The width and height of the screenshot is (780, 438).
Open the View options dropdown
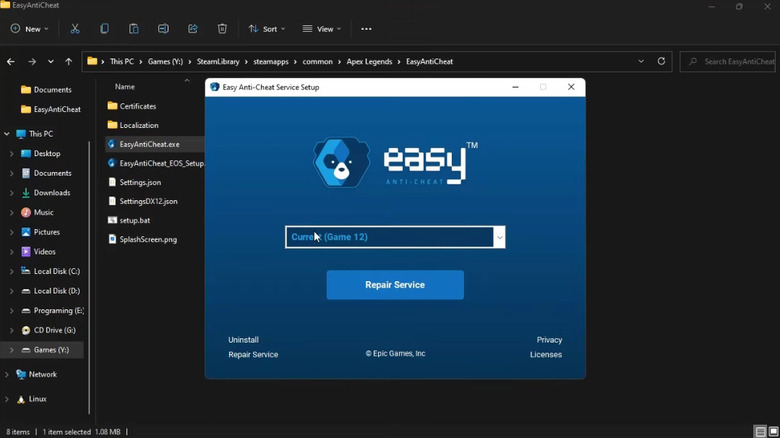(322, 29)
